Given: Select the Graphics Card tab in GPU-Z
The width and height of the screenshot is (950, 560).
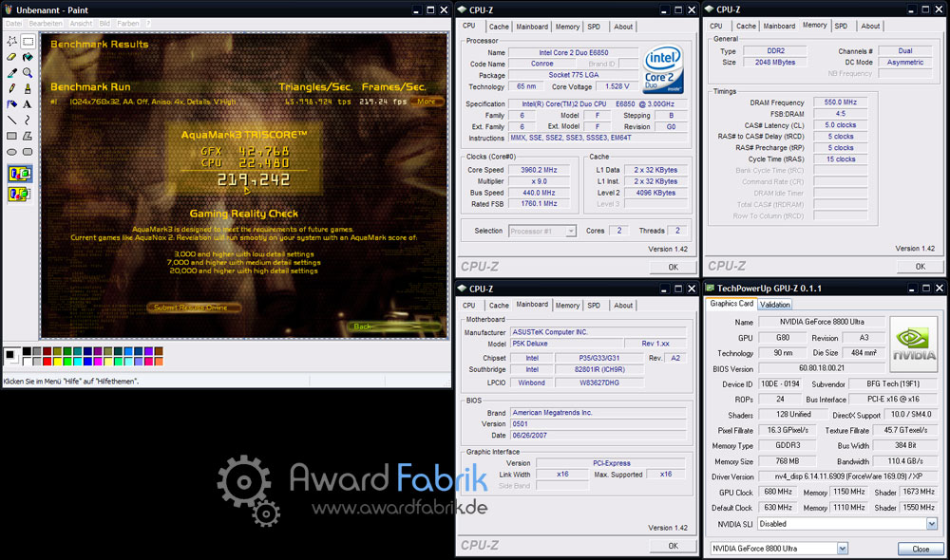Looking at the screenshot, I should coord(731,304).
